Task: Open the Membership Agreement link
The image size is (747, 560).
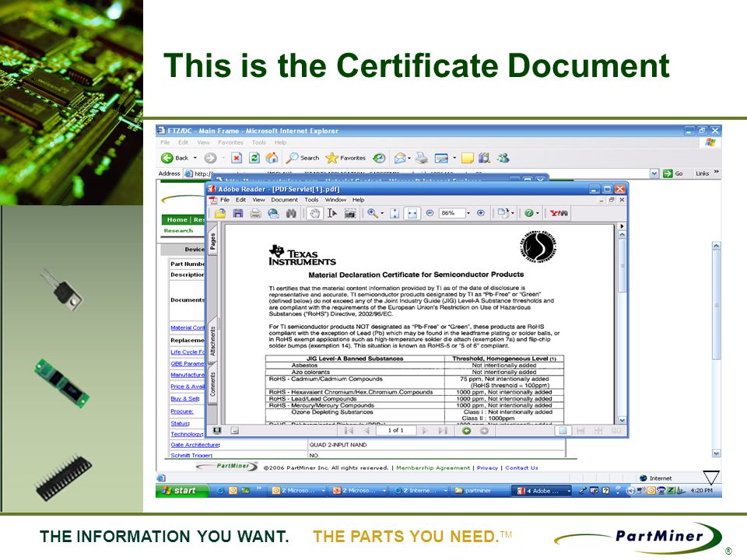Action: pos(433,467)
